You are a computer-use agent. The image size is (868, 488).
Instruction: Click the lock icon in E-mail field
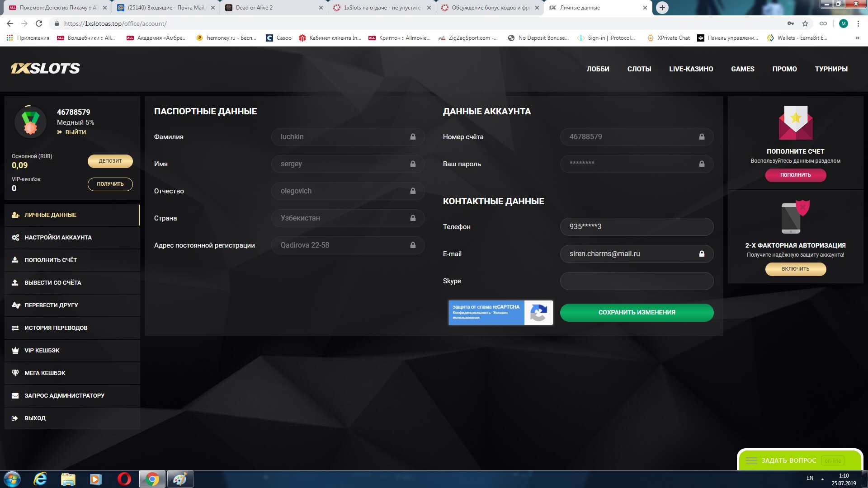702,254
